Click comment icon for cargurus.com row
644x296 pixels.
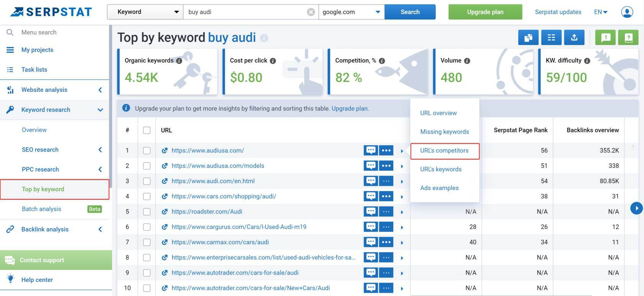click(371, 227)
